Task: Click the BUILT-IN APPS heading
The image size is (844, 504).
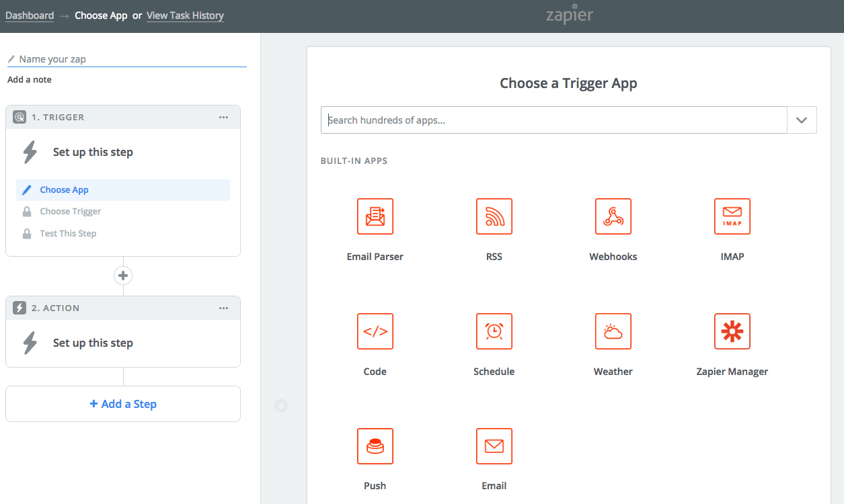Action: [354, 161]
